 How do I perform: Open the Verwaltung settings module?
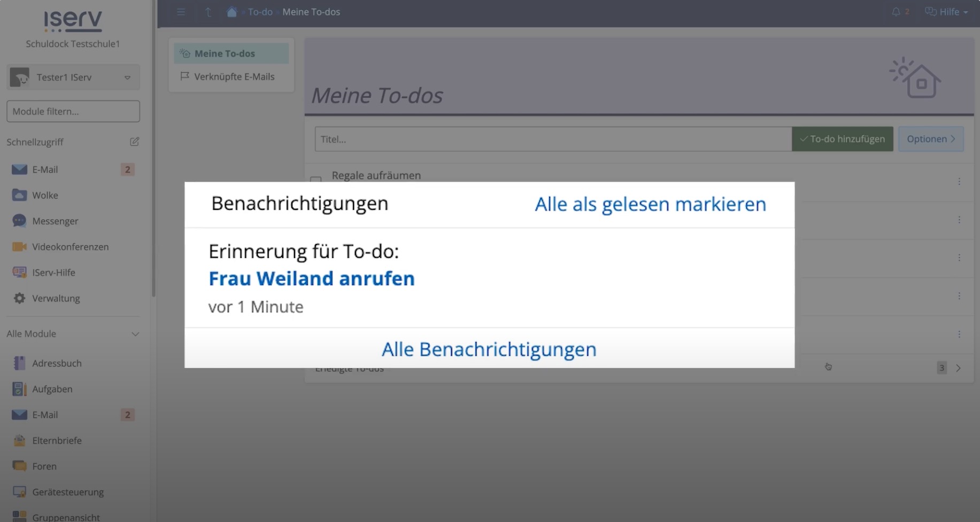(x=56, y=298)
